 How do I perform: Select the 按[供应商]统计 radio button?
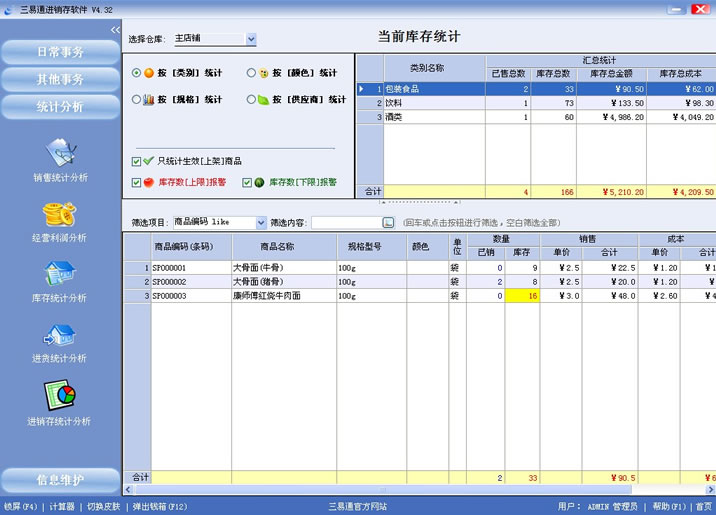(251, 99)
